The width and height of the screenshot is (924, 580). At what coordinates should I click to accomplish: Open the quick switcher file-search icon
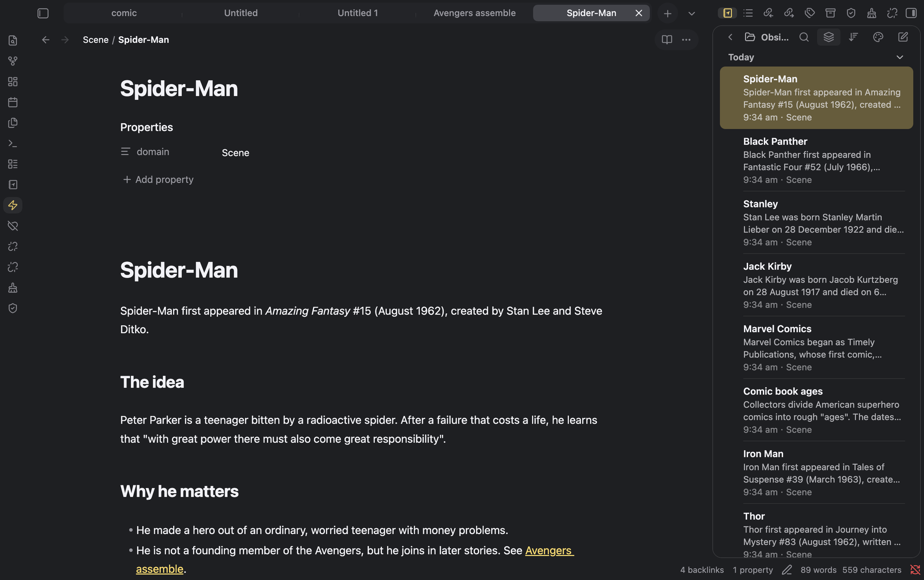tap(13, 40)
